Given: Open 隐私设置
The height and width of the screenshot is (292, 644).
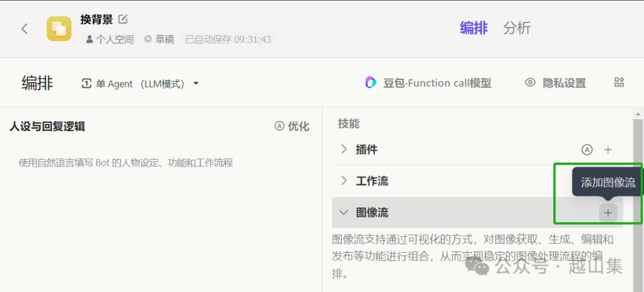Looking at the screenshot, I should pos(555,83).
